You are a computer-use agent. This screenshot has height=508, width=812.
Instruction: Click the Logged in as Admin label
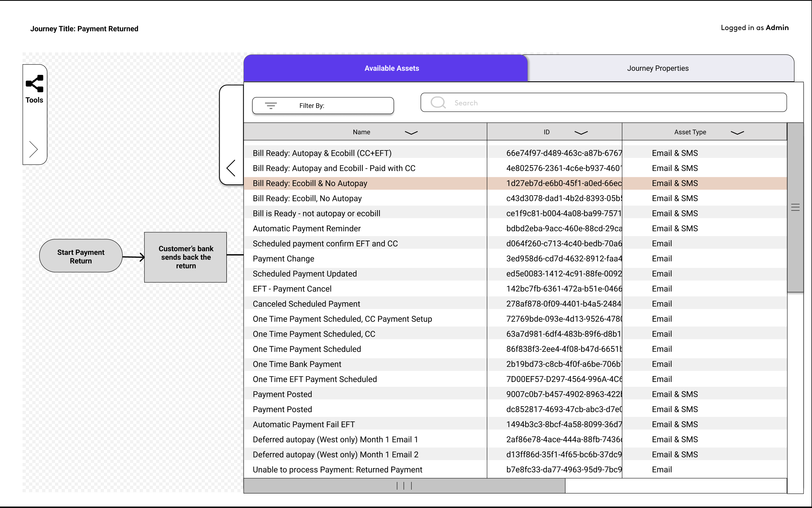[755, 28]
